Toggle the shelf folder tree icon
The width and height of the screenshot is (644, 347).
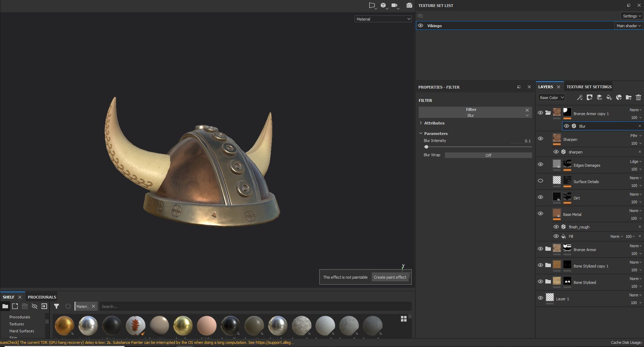tap(5, 306)
